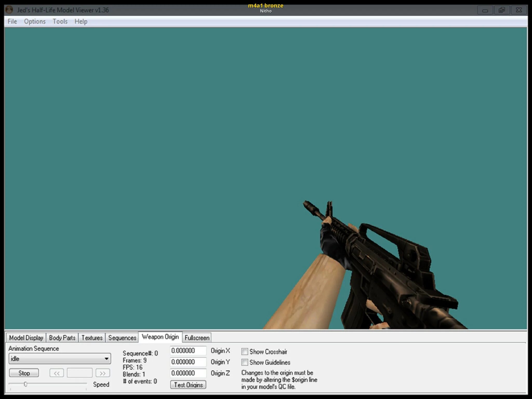Screen dimensions: 532x399
Task: Step to next animation frame
Action: [103, 373]
